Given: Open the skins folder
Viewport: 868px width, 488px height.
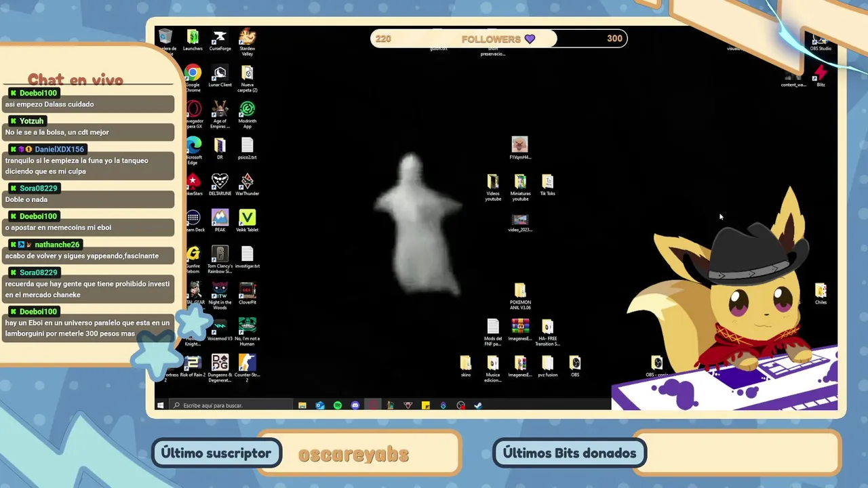Looking at the screenshot, I should [465, 367].
